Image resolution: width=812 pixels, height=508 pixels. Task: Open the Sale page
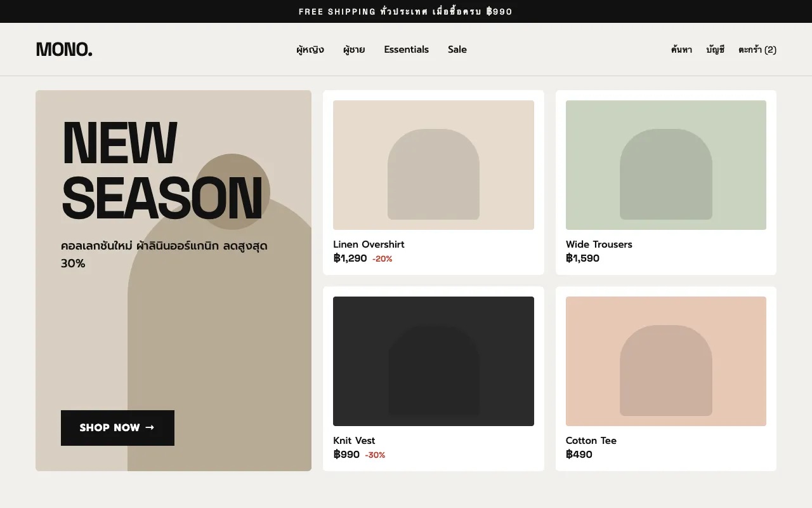[457, 50]
